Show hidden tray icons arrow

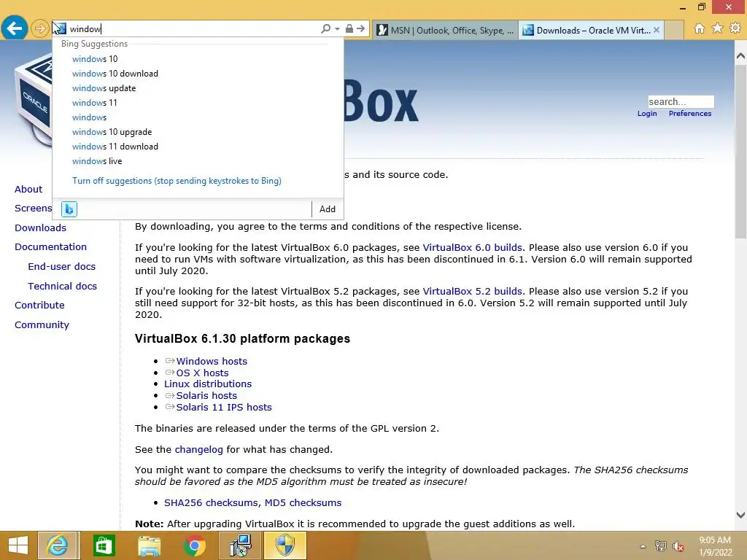(x=643, y=546)
